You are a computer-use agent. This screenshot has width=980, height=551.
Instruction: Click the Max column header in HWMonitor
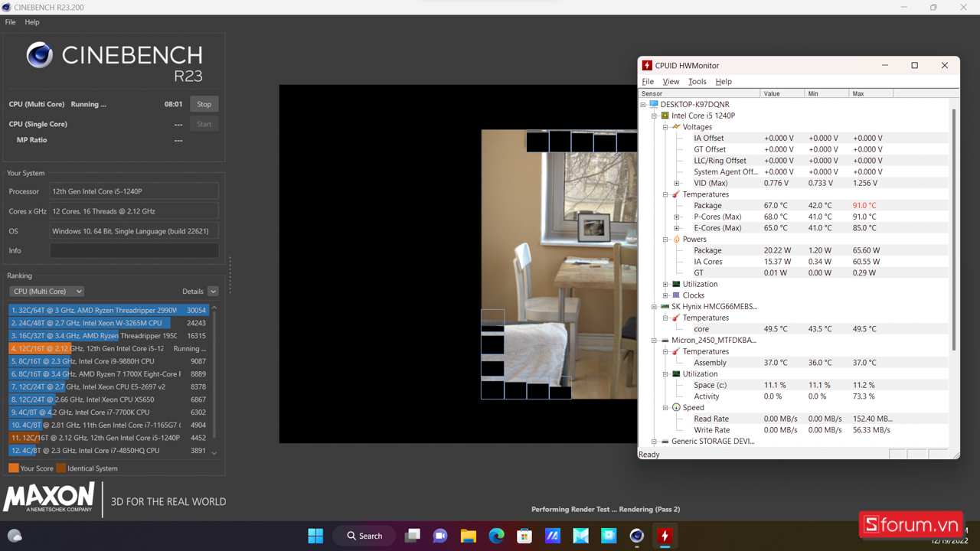point(871,93)
